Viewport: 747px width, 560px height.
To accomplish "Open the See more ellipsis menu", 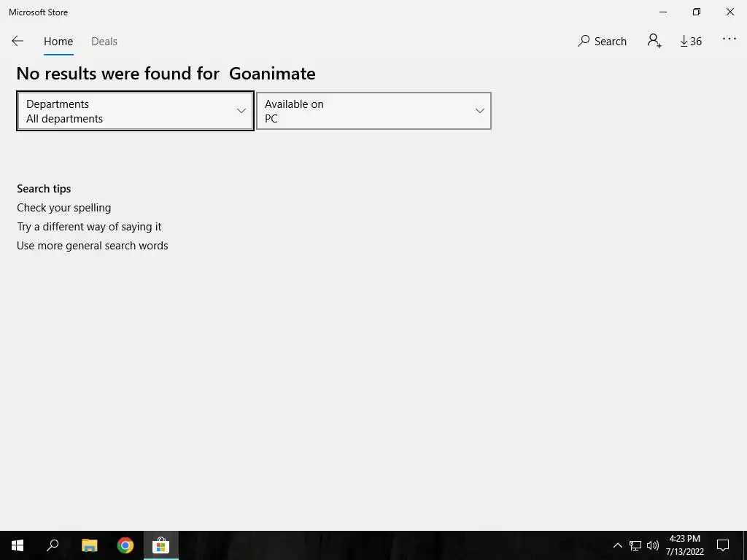I will pyautogui.click(x=729, y=39).
